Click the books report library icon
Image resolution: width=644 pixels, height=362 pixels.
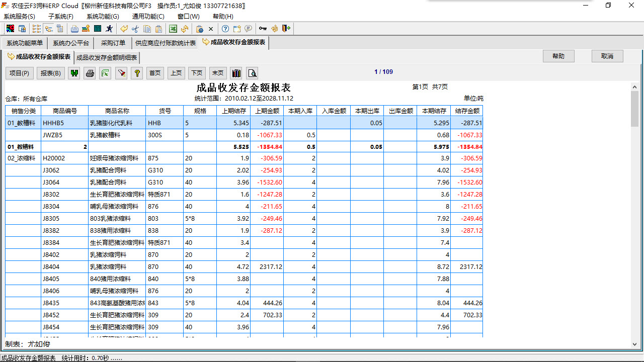[x=236, y=73]
